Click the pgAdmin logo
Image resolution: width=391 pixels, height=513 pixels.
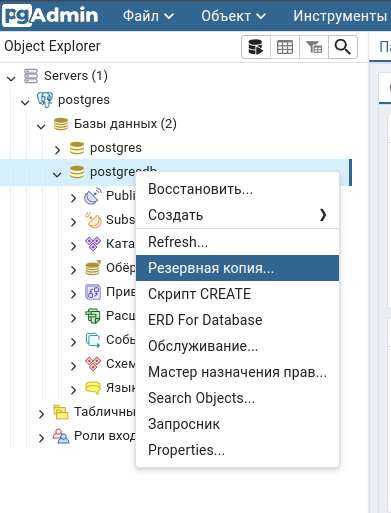click(50, 15)
